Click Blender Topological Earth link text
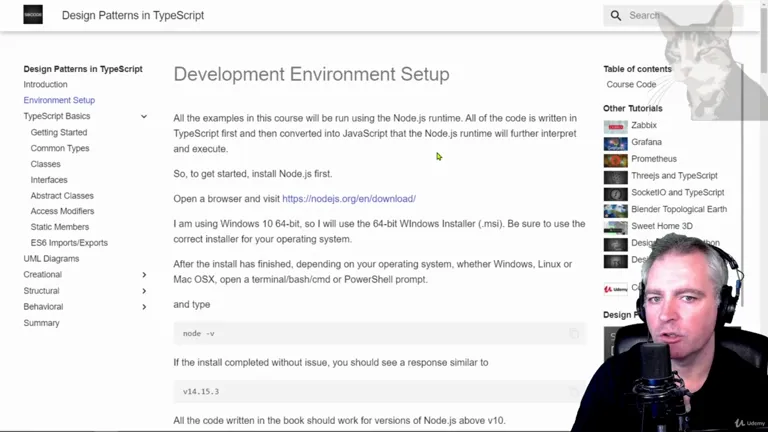 pos(679,209)
